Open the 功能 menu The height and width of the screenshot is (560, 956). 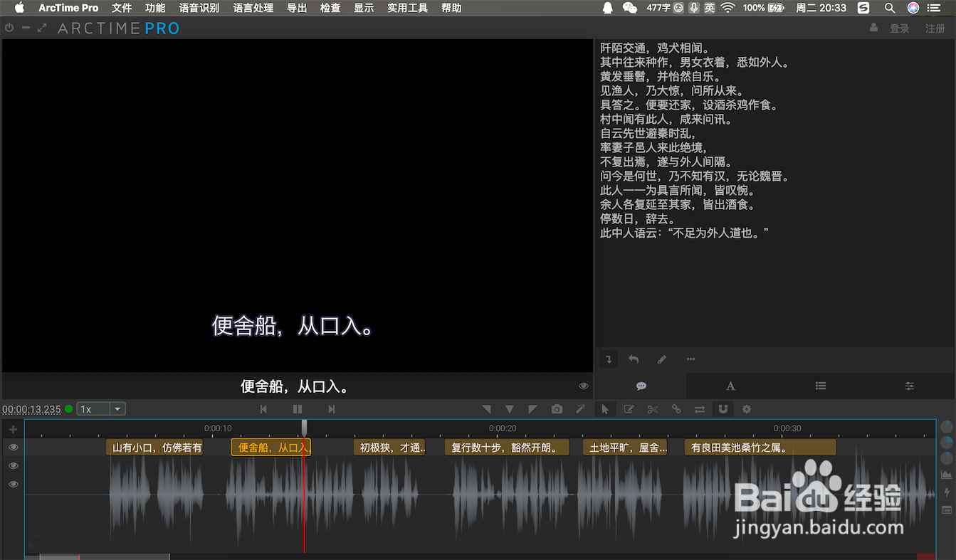(155, 8)
